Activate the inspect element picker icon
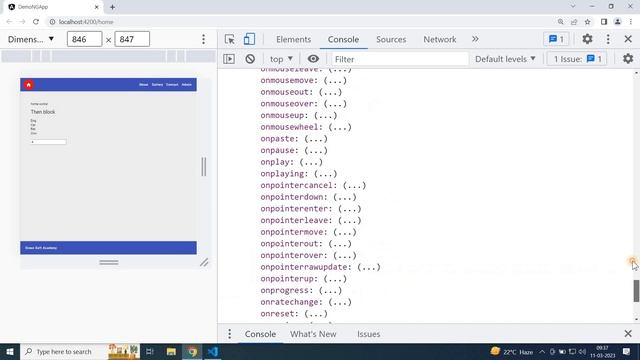 (x=229, y=39)
